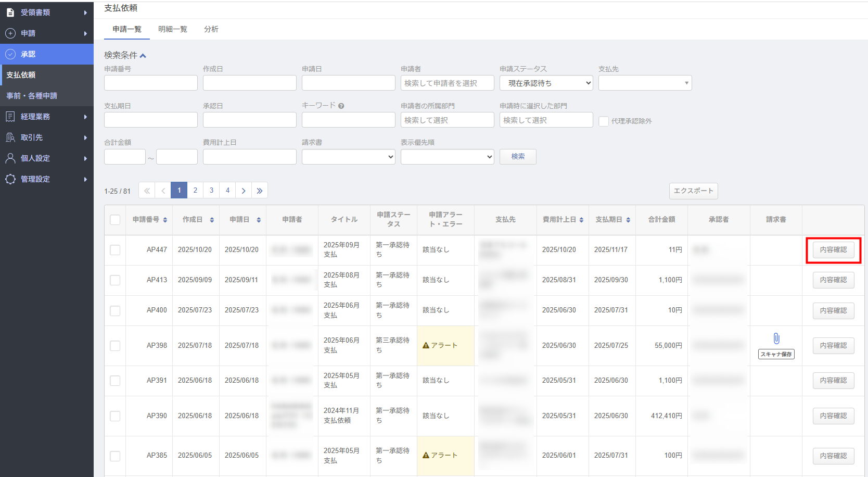The height and width of the screenshot is (477, 868).
Task: Check the 代理承認除外 checkbox
Action: 604,121
